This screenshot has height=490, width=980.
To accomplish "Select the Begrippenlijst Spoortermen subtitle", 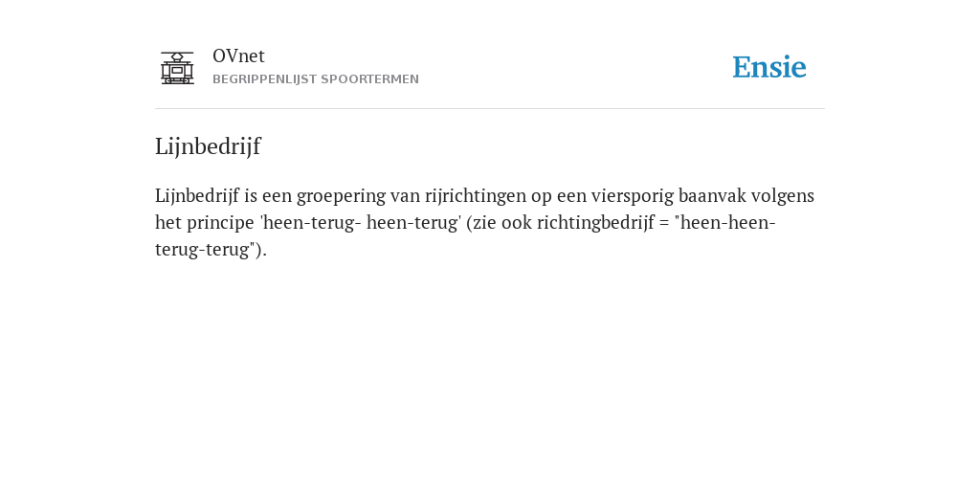I will (x=316, y=79).
